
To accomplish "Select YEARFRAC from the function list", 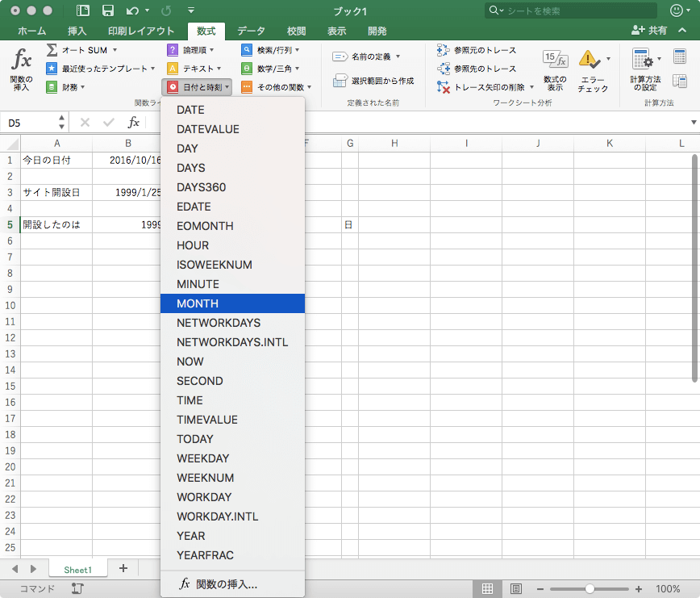I will coord(232,555).
